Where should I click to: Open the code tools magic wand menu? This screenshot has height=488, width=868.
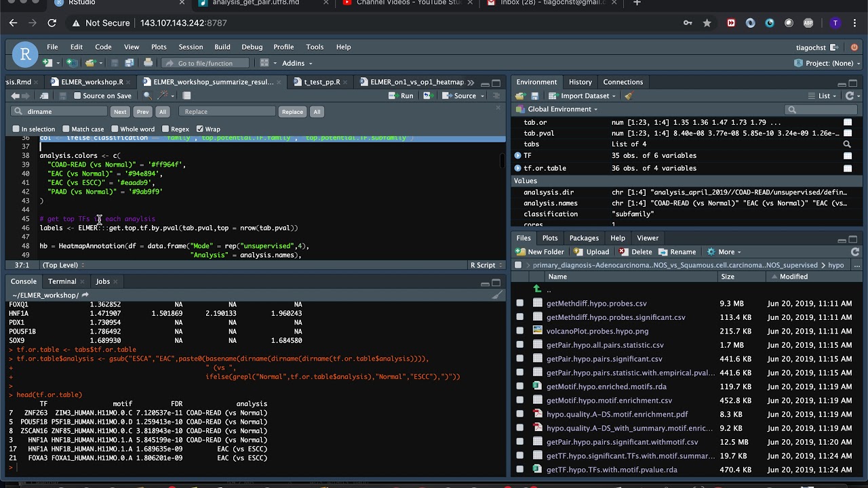point(163,96)
